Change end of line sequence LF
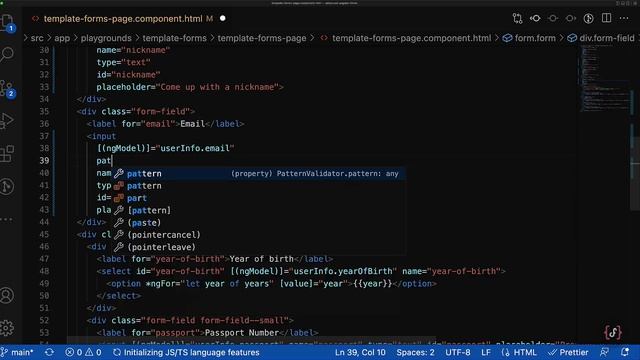Image resolution: width=640 pixels, height=360 pixels. [486, 352]
